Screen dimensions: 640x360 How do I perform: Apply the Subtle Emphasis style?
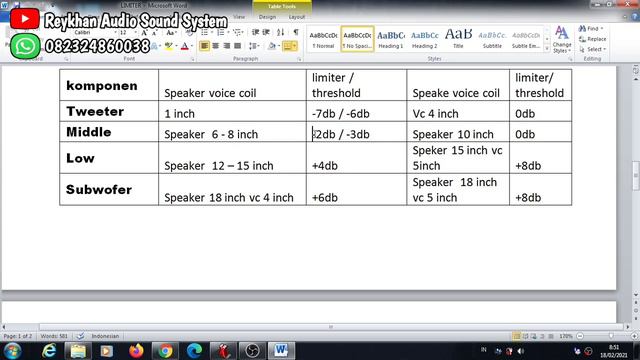click(x=526, y=40)
